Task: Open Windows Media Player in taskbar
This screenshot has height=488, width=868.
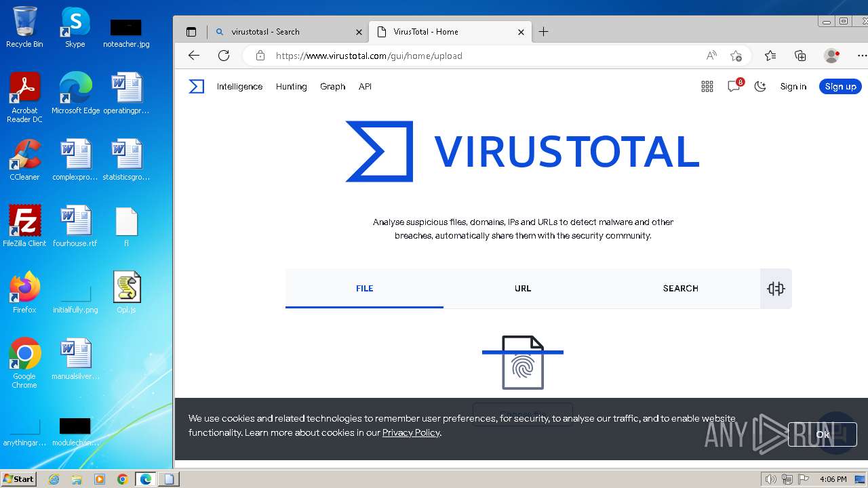Action: coord(100,479)
